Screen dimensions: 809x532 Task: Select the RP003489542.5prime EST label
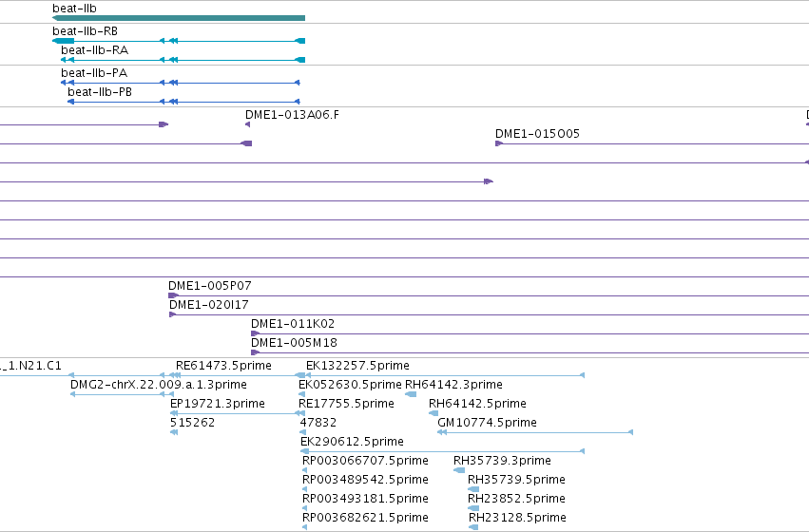(x=365, y=480)
